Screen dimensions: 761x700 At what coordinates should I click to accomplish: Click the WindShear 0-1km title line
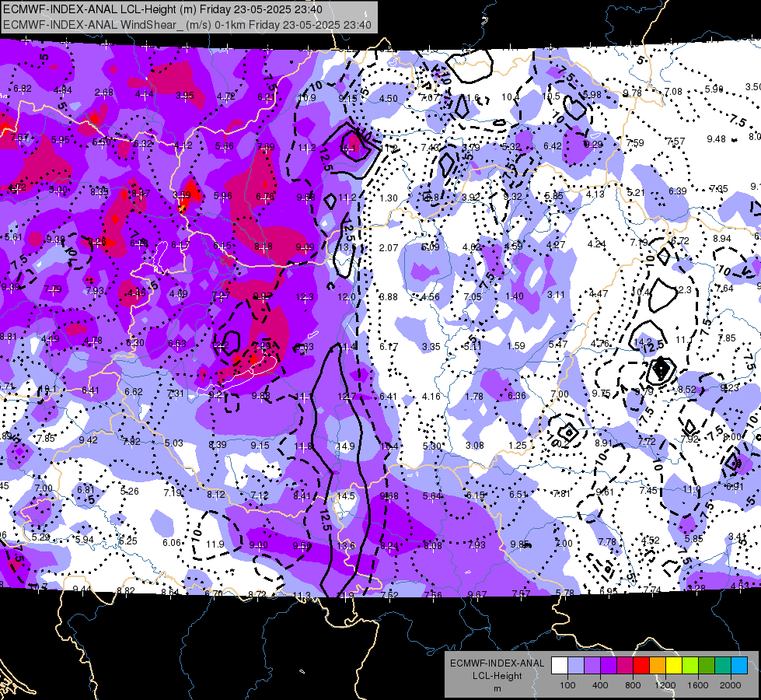click(187, 25)
